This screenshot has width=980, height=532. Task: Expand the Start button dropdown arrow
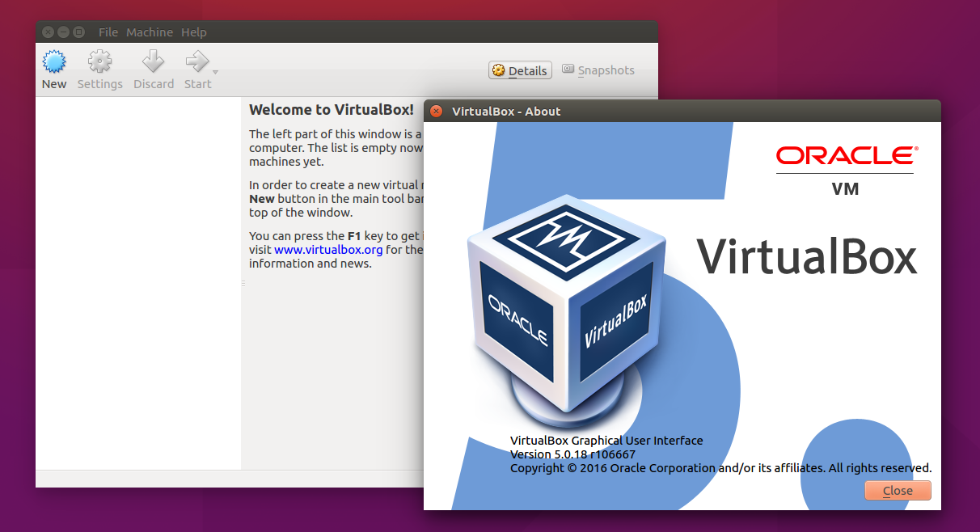[216, 73]
